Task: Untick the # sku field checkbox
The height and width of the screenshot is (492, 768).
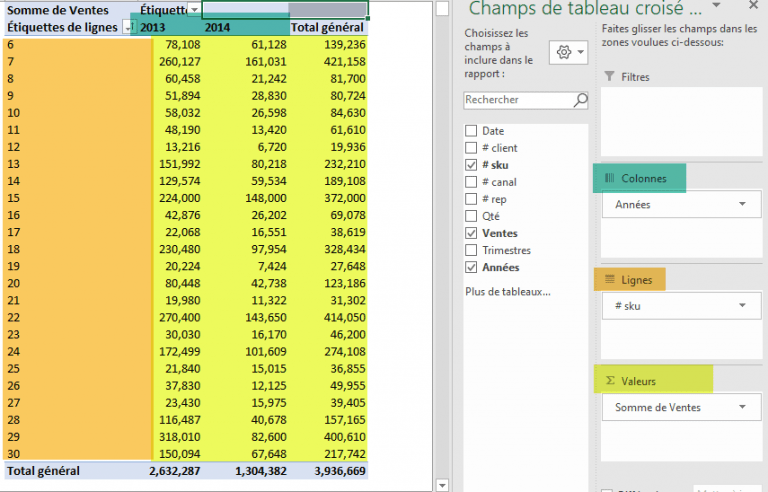Action: click(471, 165)
